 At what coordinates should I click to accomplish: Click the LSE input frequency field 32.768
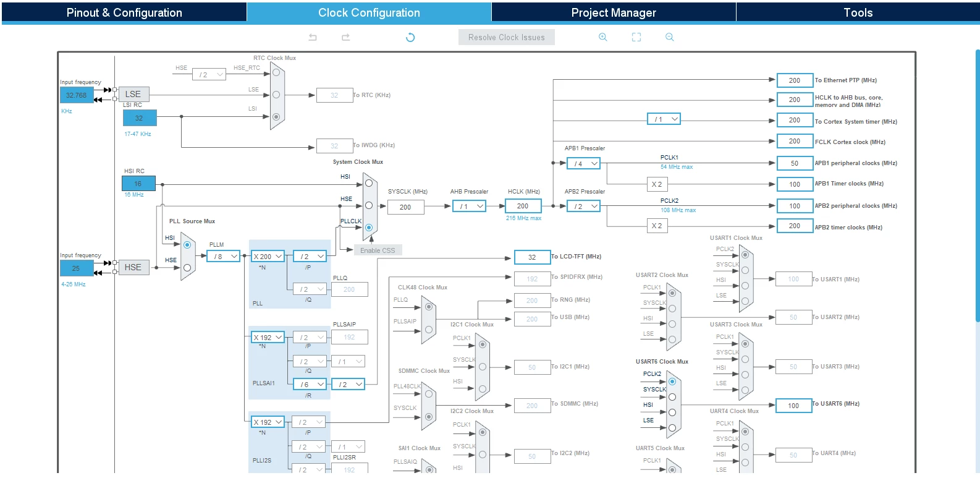click(x=77, y=95)
